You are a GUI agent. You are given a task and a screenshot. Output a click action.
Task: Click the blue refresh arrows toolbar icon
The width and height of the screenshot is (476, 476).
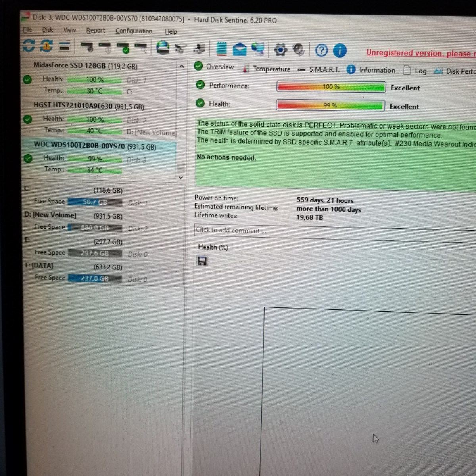[x=29, y=46]
